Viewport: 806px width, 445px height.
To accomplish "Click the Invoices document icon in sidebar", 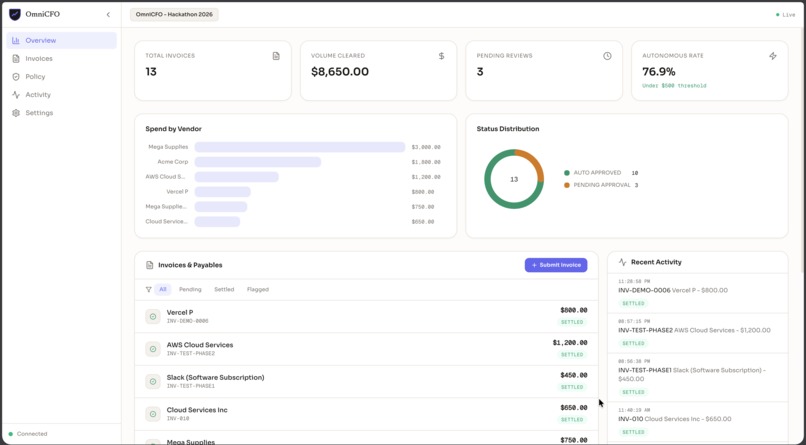I will pos(16,59).
